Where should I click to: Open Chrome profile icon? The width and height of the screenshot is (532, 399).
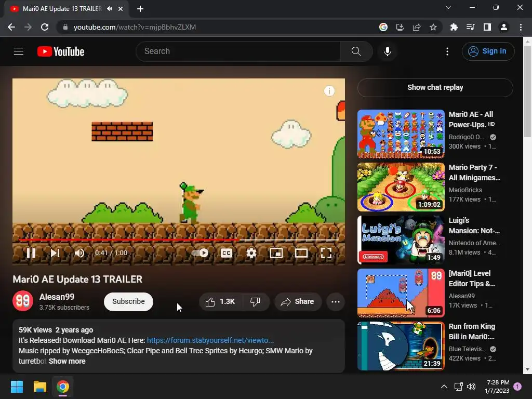pyautogui.click(x=504, y=27)
